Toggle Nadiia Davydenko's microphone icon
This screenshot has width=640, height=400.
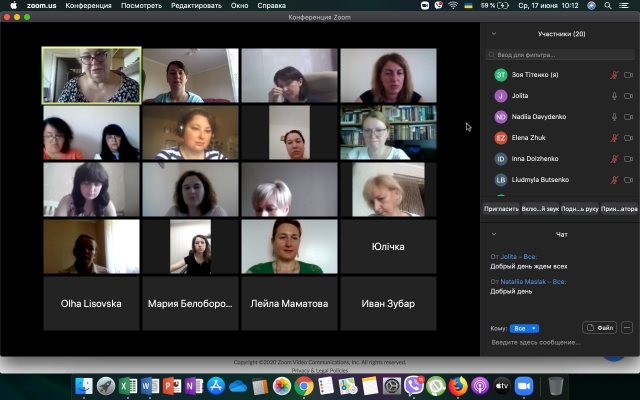coord(614,117)
